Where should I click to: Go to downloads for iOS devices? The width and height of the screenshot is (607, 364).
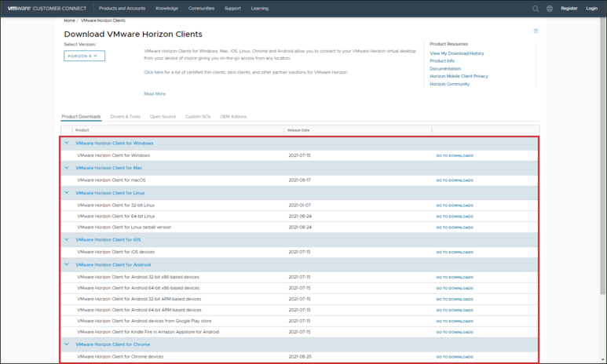point(455,252)
